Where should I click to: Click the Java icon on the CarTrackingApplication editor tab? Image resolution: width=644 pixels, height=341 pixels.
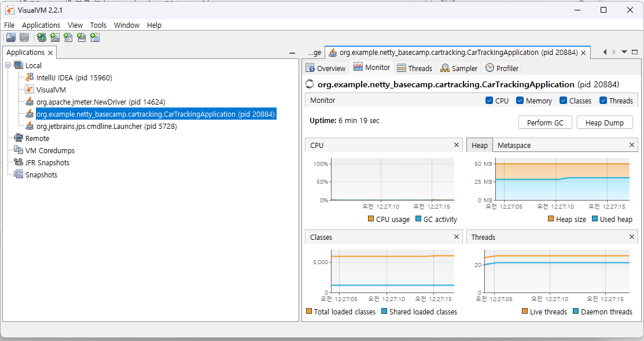coord(333,53)
